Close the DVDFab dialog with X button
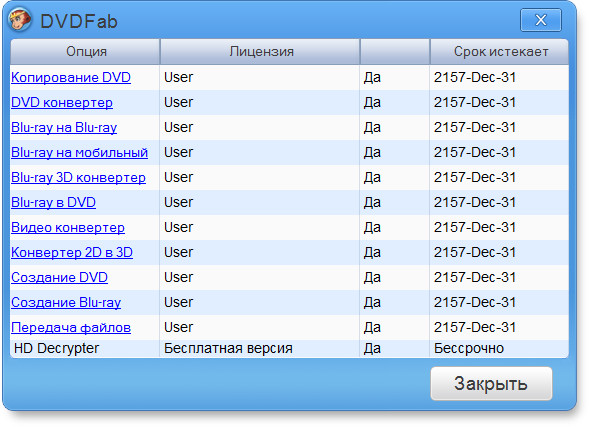Viewport: 589px width, 427px height. tap(541, 20)
